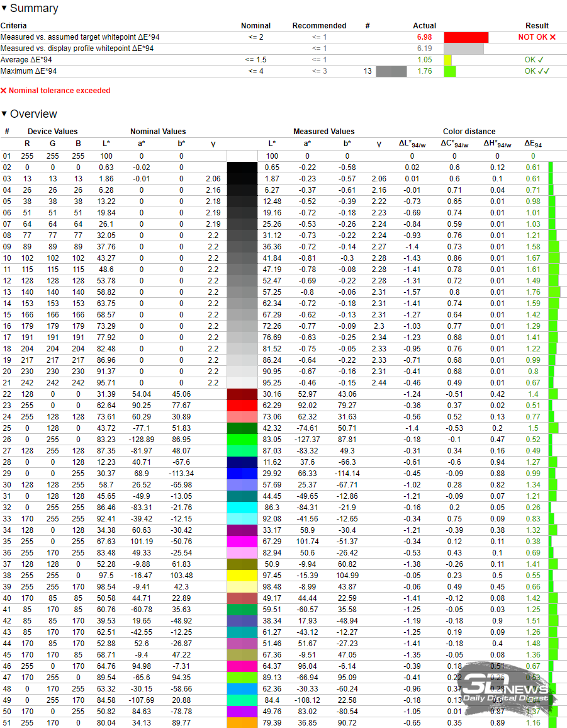Click the ΔE94 green bar for row 13
The image size is (567, 728).
click(x=554, y=292)
